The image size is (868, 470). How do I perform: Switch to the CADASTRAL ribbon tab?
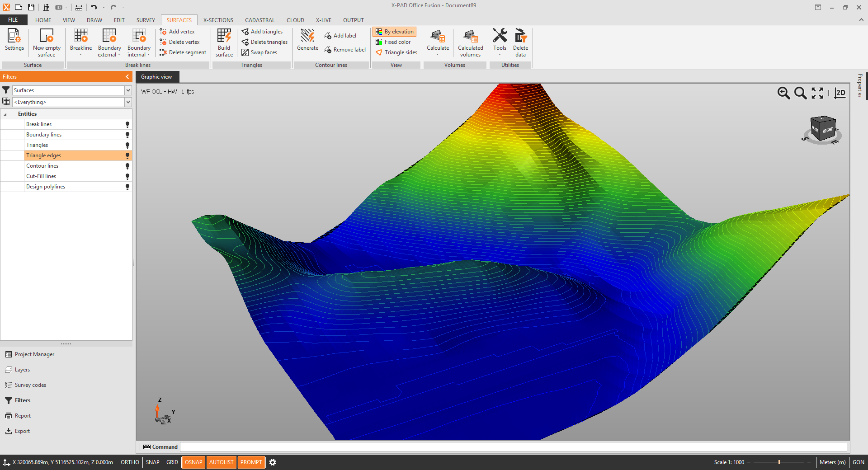pos(259,20)
